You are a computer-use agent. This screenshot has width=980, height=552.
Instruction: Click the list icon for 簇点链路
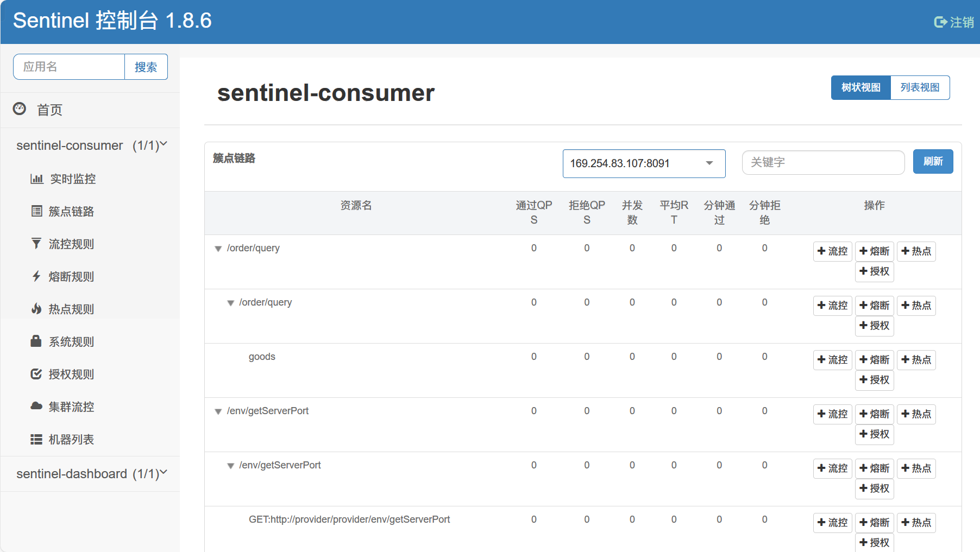tap(36, 211)
